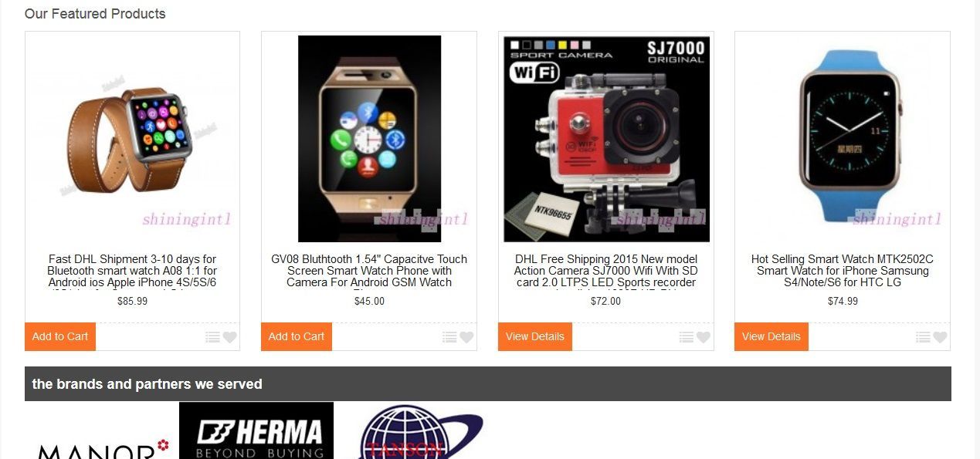The image size is (980, 459).
Task: Open the Fast DHL Shipment A08 watch title link
Action: coord(132,272)
